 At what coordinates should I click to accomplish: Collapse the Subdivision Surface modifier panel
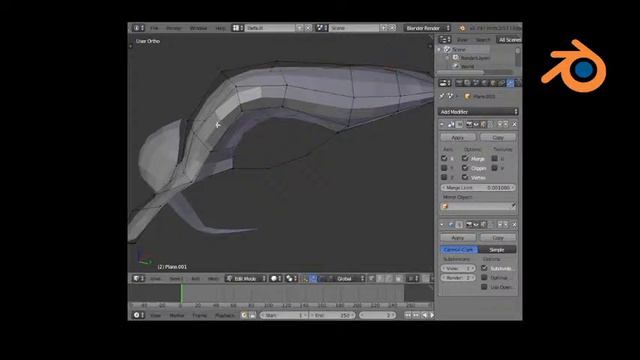[442, 224]
